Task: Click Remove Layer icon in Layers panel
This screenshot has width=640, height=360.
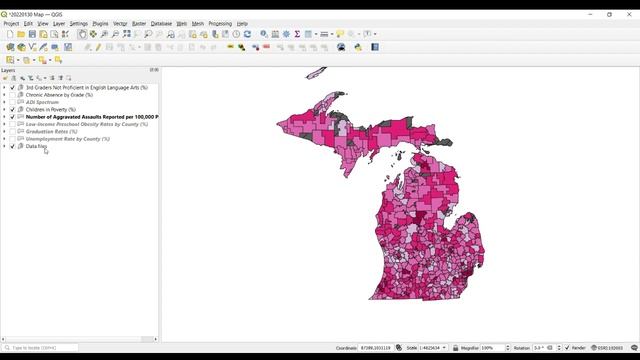Action: (69, 78)
